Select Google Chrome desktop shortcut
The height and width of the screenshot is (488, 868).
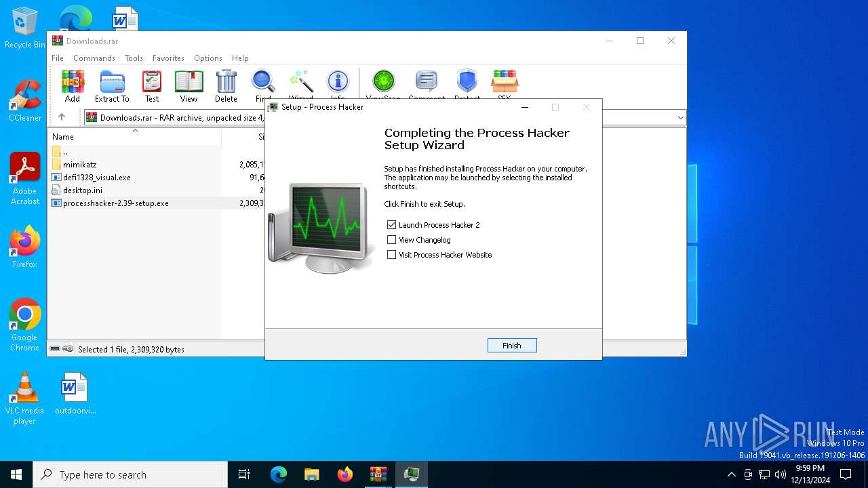pyautogui.click(x=25, y=325)
